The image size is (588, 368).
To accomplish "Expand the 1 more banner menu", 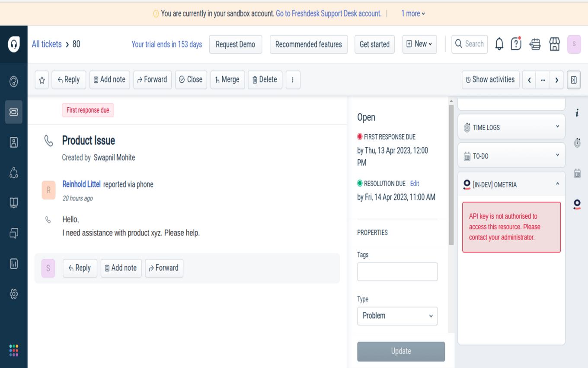I will click(412, 13).
